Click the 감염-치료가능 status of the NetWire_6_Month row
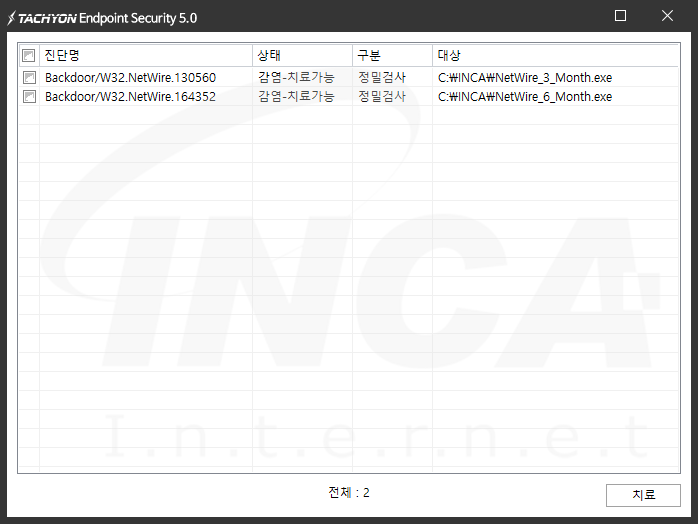This screenshot has height=524, width=698. pyautogui.click(x=296, y=97)
